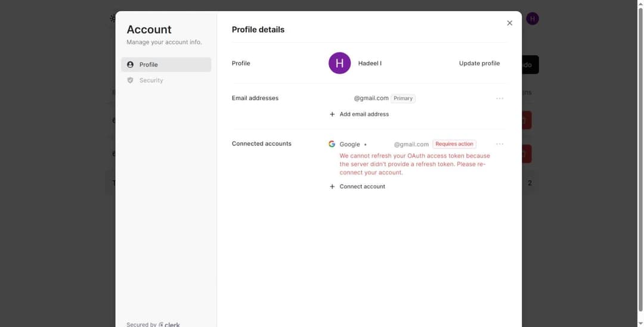Screen dimensions: 644x327
Task: Click the Google logo in Connected accounts
Action: 332,144
